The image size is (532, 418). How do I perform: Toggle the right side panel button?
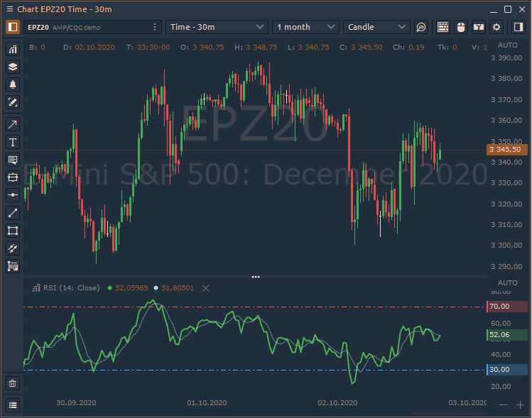[x=516, y=27]
